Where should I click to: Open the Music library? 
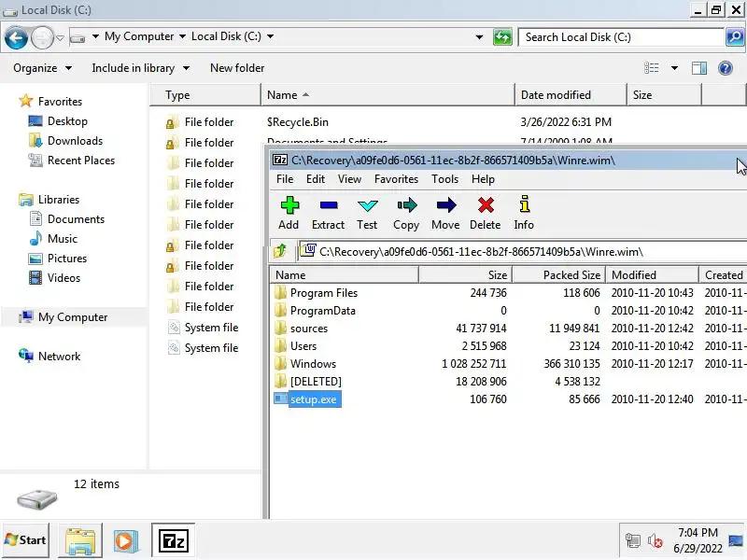click(x=53, y=239)
